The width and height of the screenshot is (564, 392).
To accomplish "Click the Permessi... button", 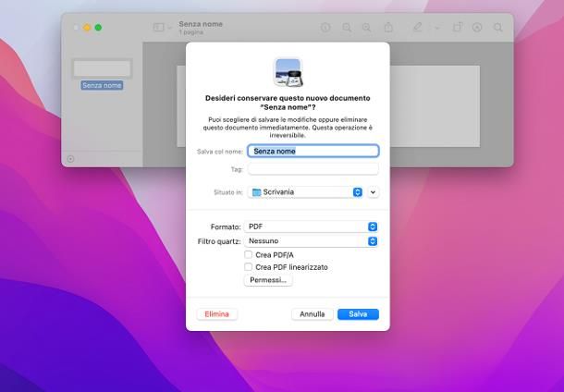I will [x=268, y=280].
